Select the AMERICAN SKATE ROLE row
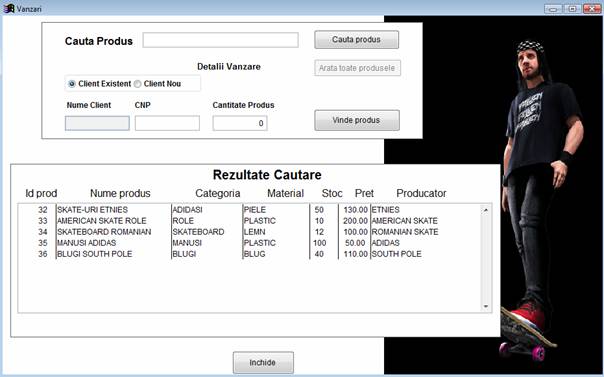 (249, 221)
